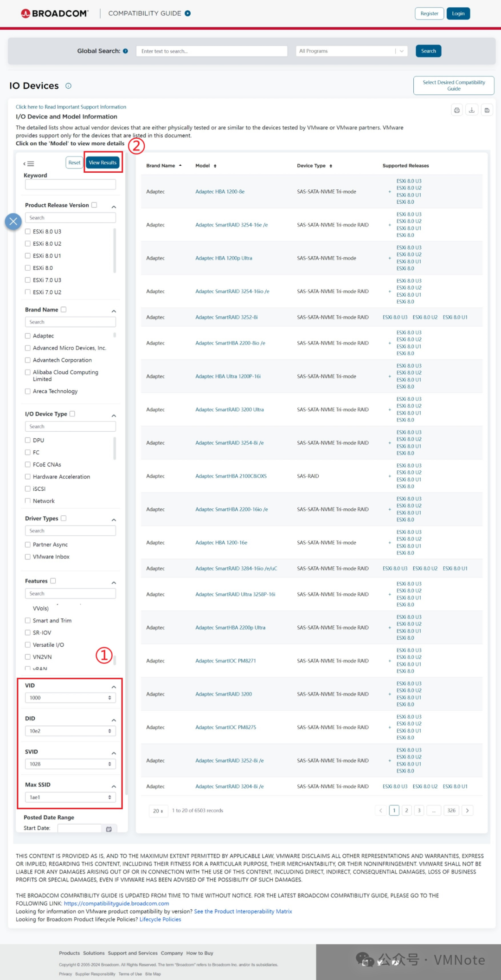This screenshot has width=501, height=980.
Task: Click the Compatibility Guide arrow icon in header
Action: tap(188, 13)
